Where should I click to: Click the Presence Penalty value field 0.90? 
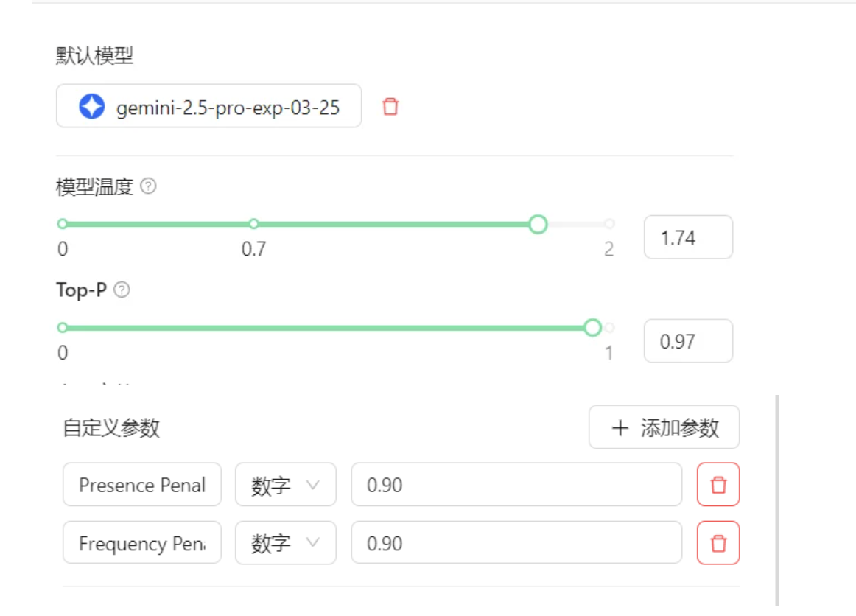point(516,485)
